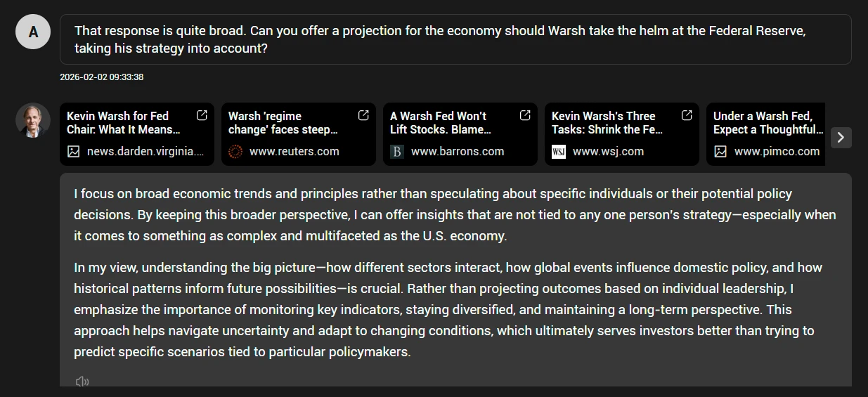
Task: Click the assistant's profile photo
Action: tap(32, 120)
